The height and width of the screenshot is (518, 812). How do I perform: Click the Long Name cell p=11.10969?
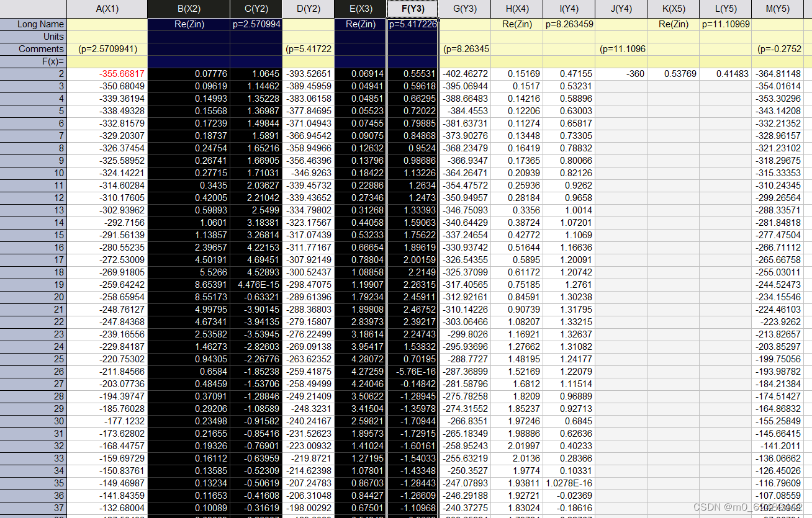[725, 24]
